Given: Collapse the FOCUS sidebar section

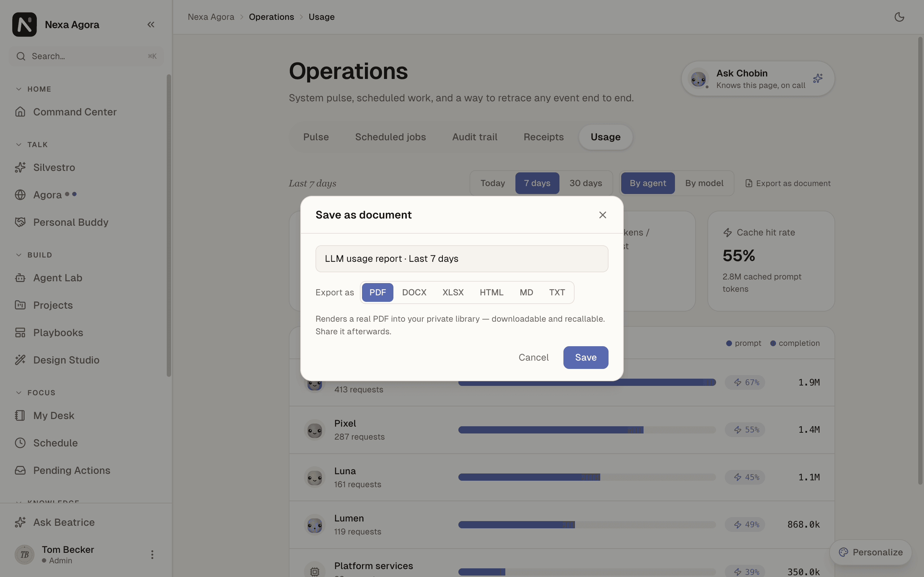Looking at the screenshot, I should (x=19, y=393).
